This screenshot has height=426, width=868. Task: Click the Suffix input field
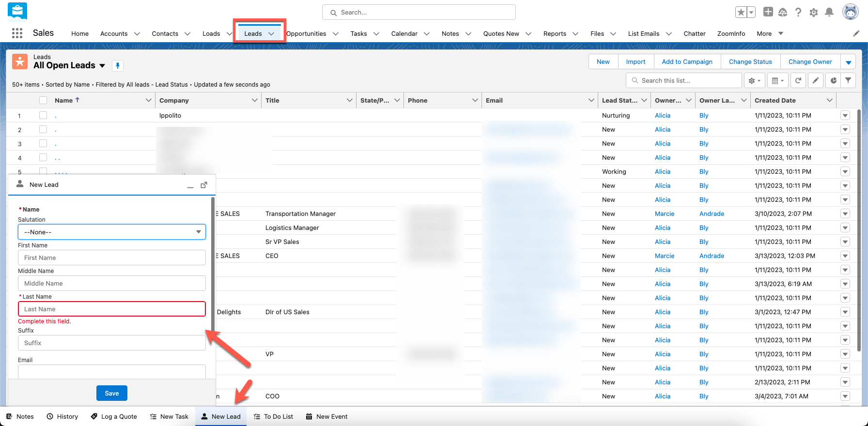click(112, 343)
